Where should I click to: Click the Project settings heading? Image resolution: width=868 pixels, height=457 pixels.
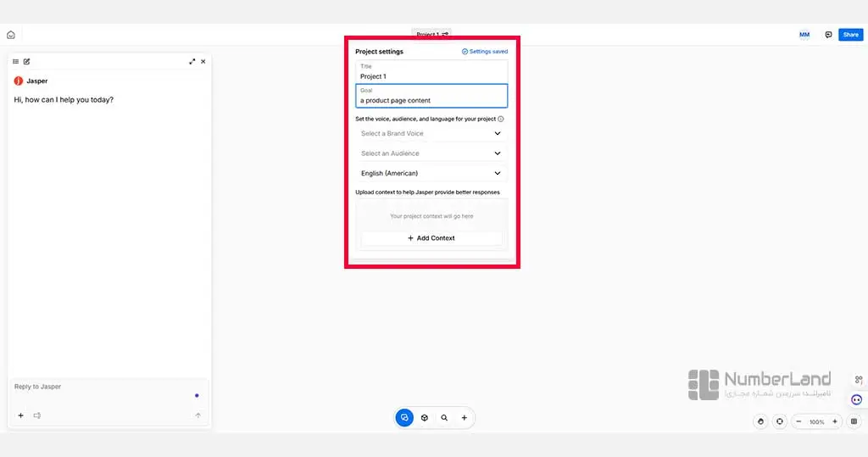[379, 52]
